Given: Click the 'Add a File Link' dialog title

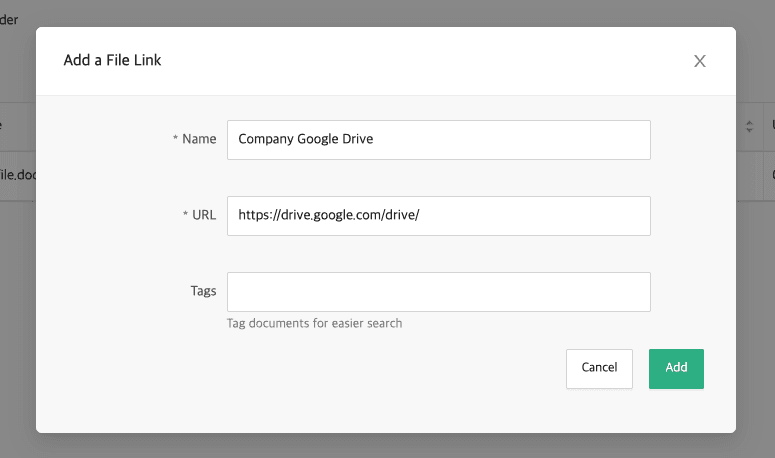Looking at the screenshot, I should tap(112, 60).
